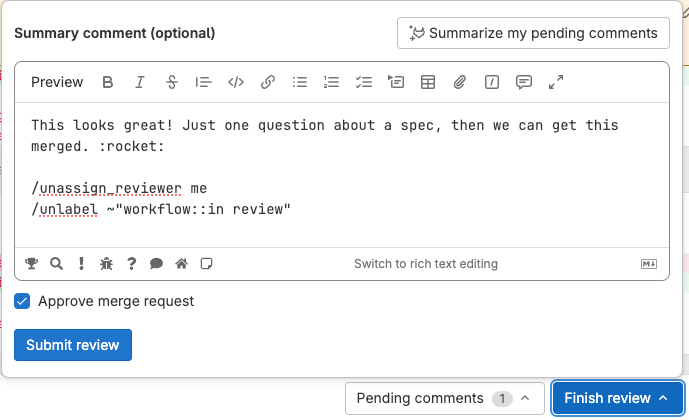Switch editor to full screen mode
This screenshot has width=689, height=420.
(x=556, y=83)
